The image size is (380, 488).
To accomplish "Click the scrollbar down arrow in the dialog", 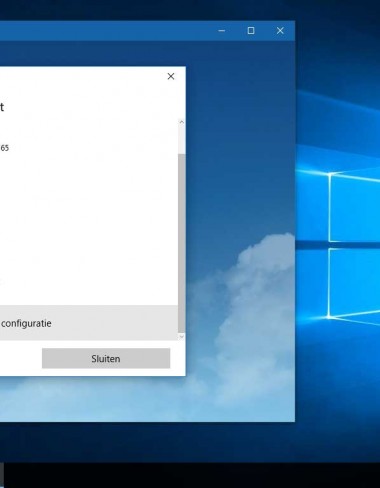I will coord(182,337).
